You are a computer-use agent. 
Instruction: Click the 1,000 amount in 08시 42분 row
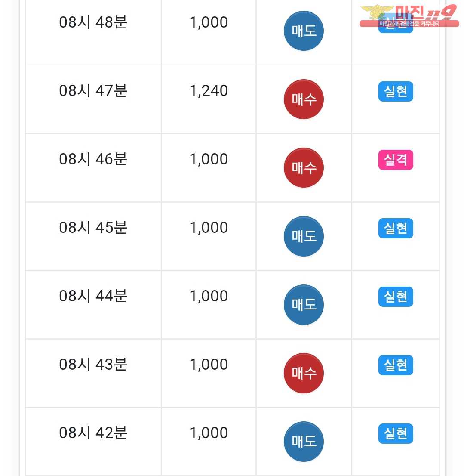[208, 433]
